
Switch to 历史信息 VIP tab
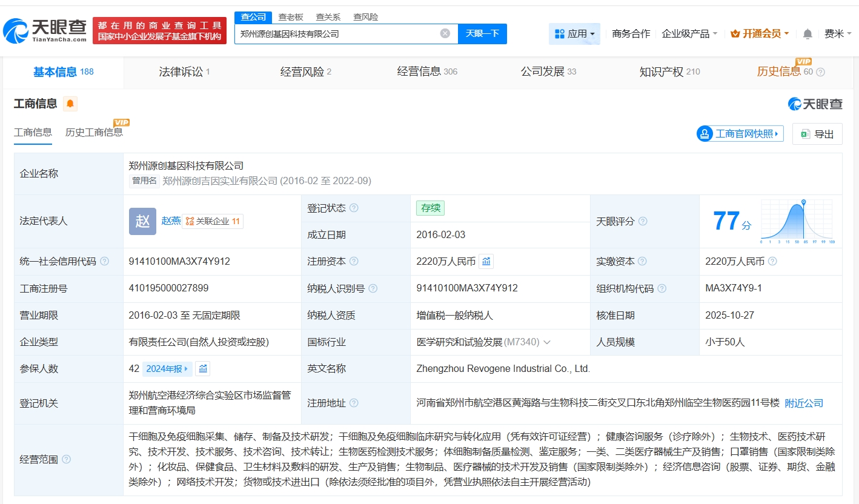pyautogui.click(x=784, y=71)
